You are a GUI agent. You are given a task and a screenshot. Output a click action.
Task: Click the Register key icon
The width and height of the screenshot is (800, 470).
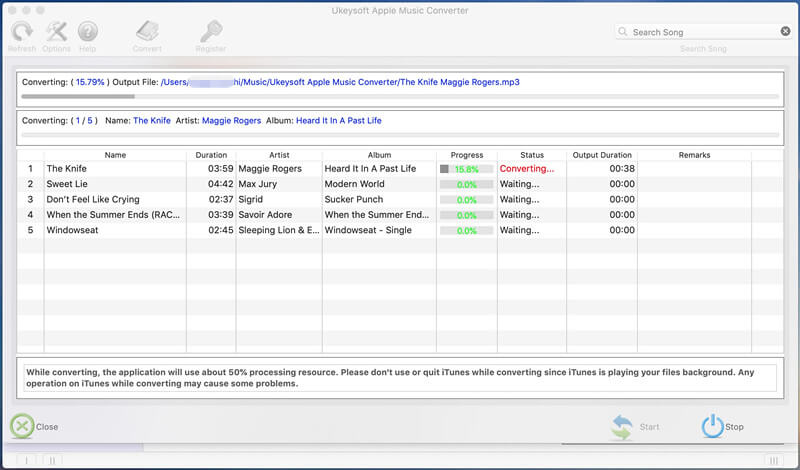[211, 31]
